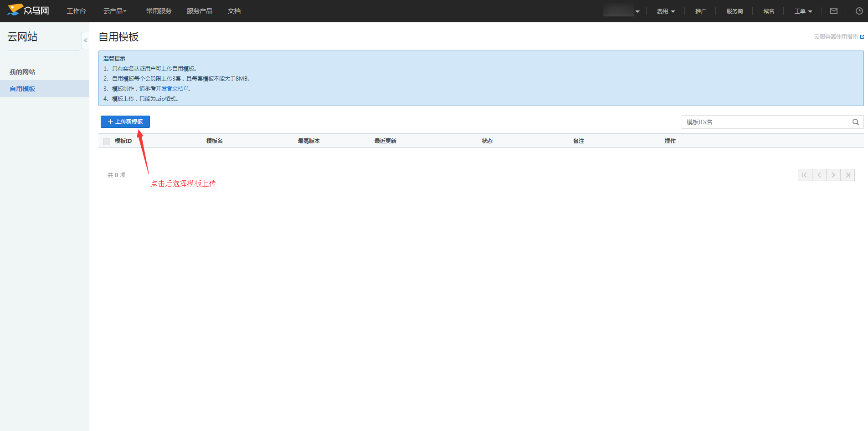868x431 pixels.
Task: Open the 云服务器使用指南 link
Action: [x=839, y=37]
